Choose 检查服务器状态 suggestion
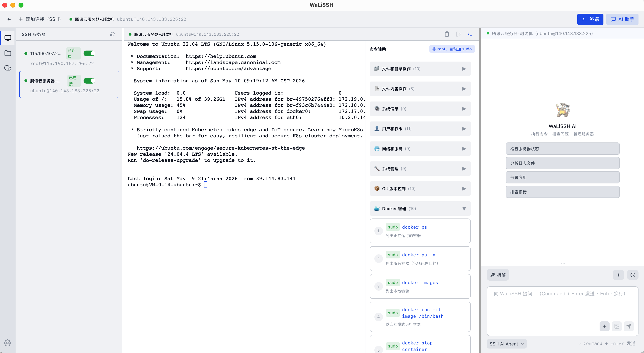The width and height of the screenshot is (644, 353). 562,149
